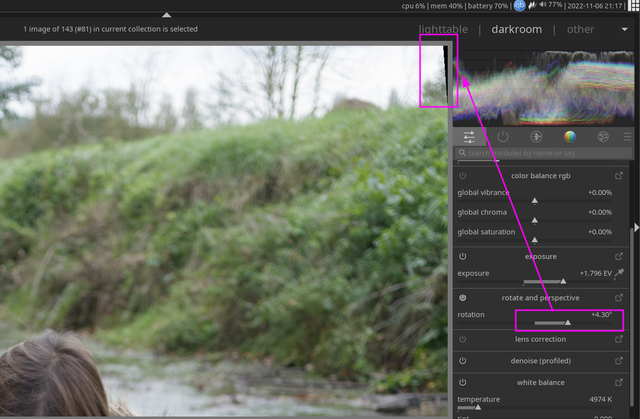Viewport: 640px width, 419px height.
Task: Open exposure module in full view
Action: 619,257
